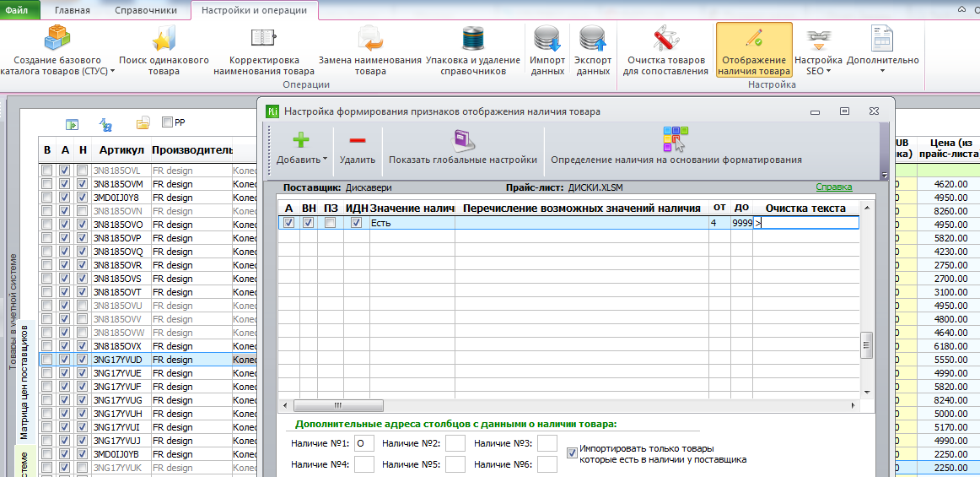
Task: Open availability detection by formatting tool
Action: pos(676,139)
